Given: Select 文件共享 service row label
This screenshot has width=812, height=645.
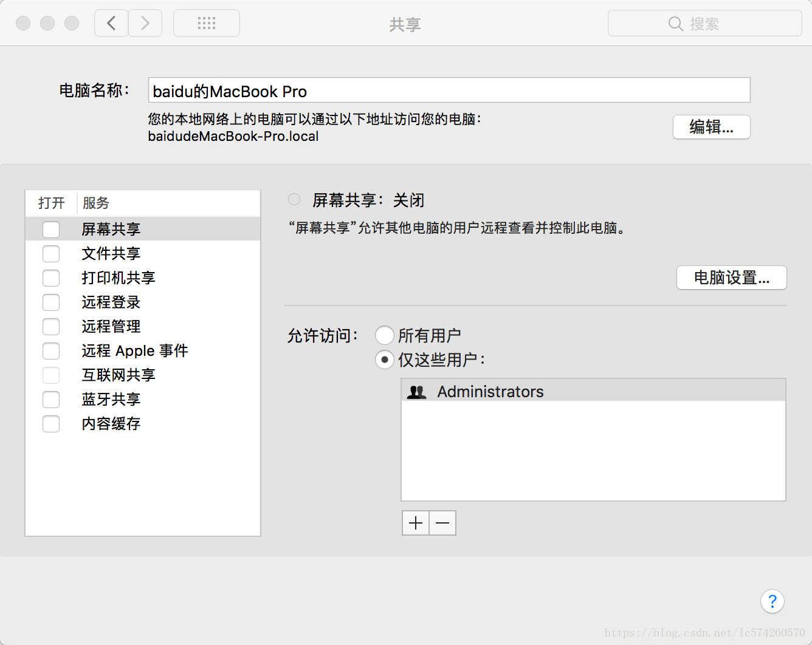Looking at the screenshot, I should pyautogui.click(x=111, y=253).
